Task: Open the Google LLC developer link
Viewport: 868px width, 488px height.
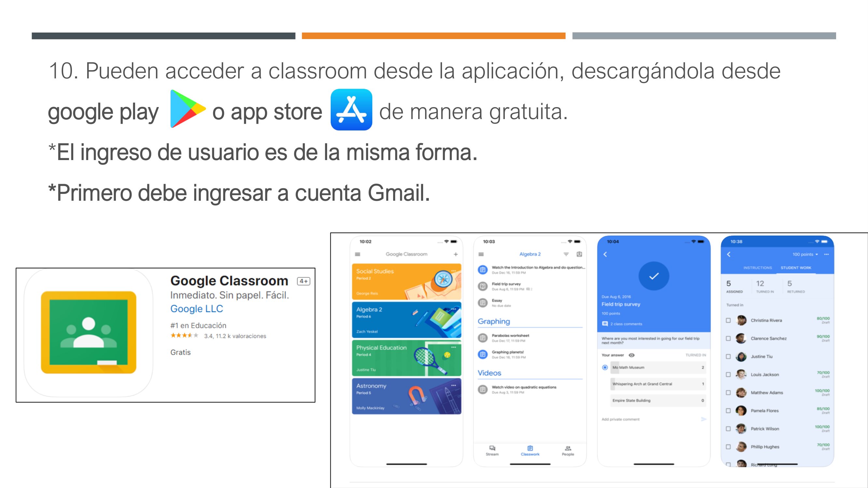Action: pos(197,309)
